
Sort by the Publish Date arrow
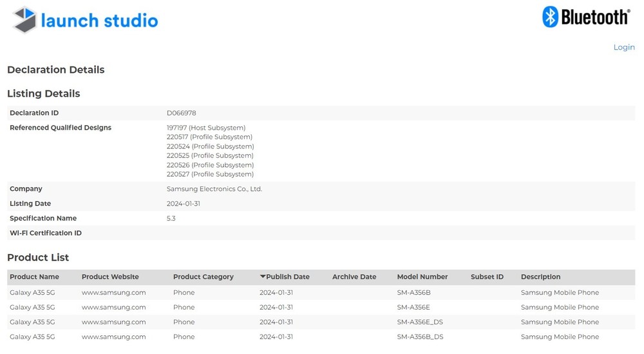pyautogui.click(x=263, y=277)
